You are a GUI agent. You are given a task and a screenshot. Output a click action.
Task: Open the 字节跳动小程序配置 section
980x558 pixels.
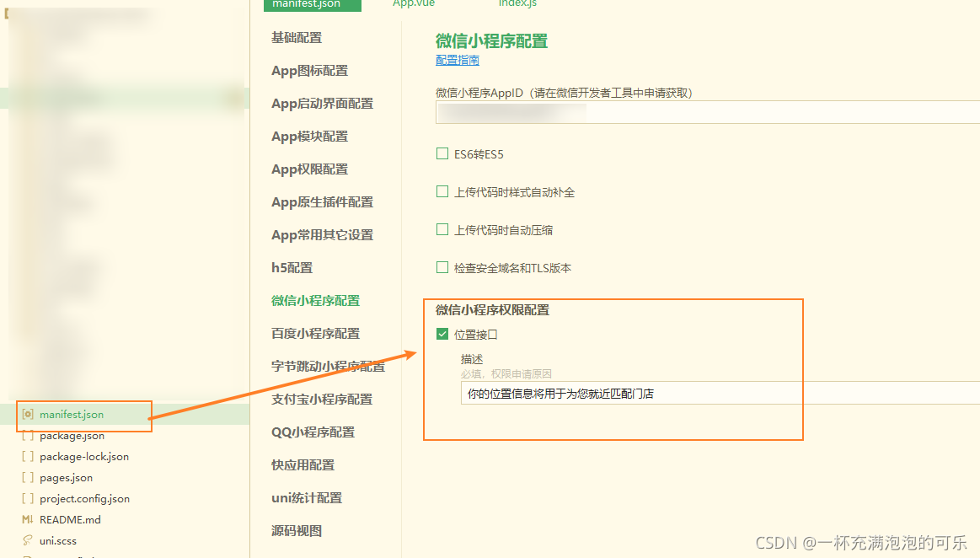pyautogui.click(x=328, y=367)
